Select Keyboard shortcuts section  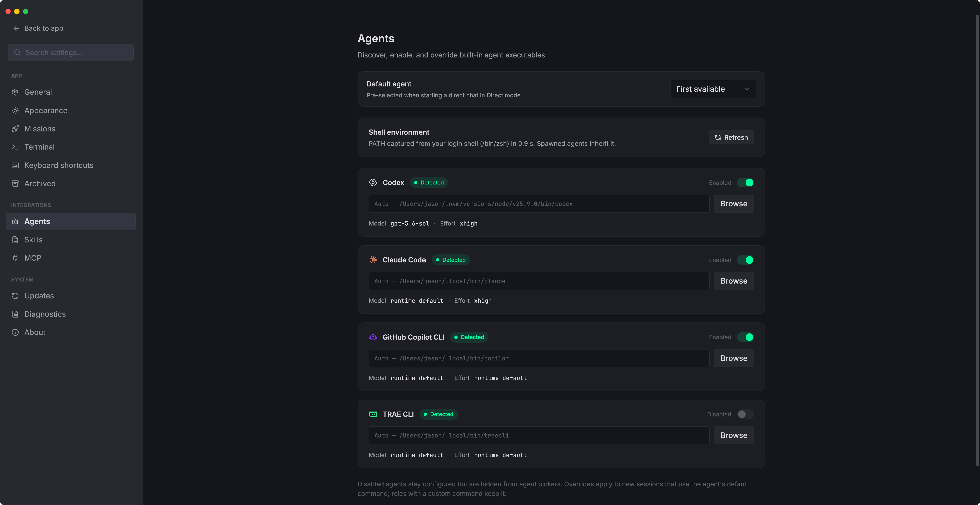point(71,165)
